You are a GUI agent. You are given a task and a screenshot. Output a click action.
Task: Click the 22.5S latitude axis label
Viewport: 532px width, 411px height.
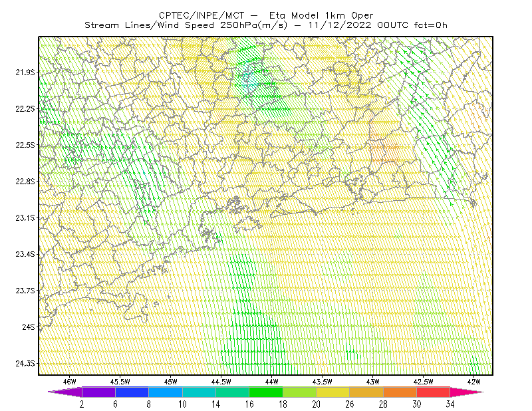[x=25, y=145]
